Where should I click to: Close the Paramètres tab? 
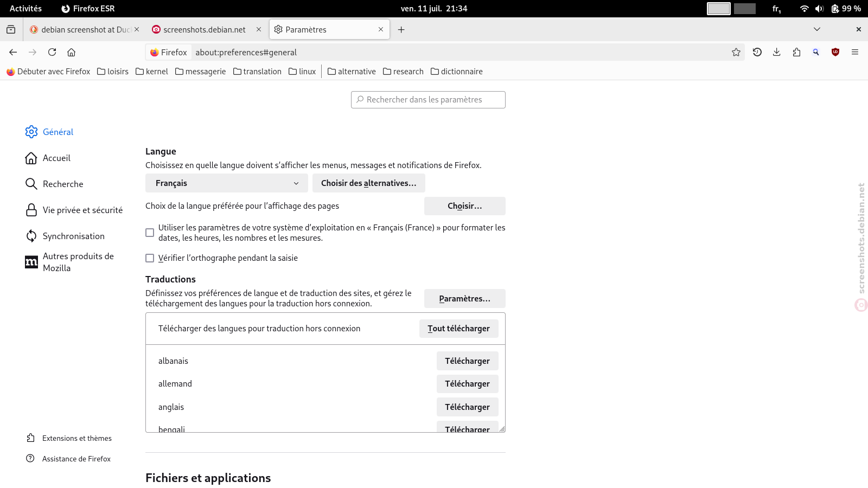(381, 29)
